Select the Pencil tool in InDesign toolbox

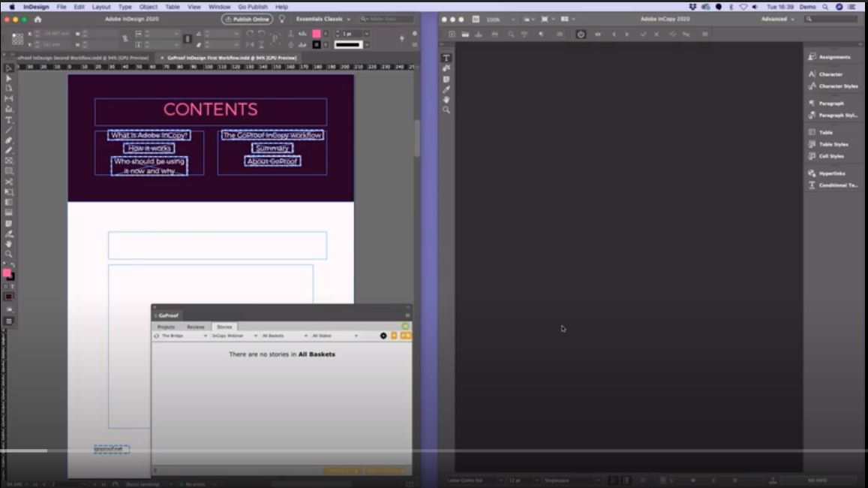9,150
